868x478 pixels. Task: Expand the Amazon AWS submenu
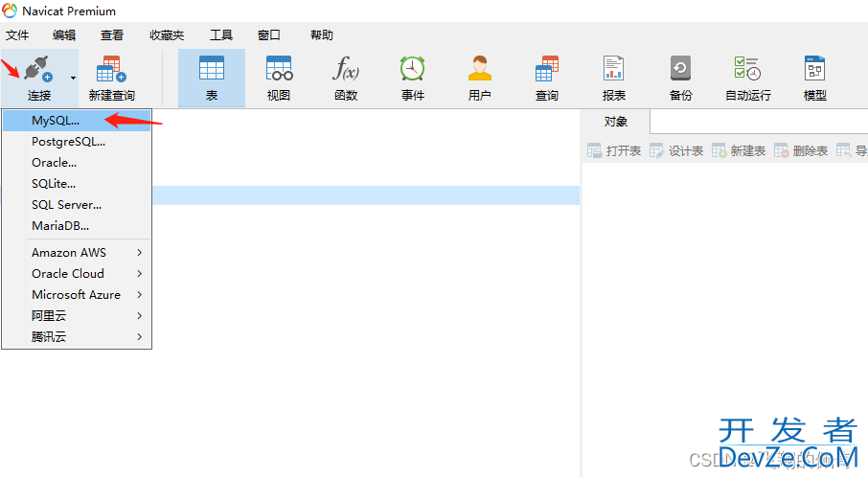[x=77, y=252]
